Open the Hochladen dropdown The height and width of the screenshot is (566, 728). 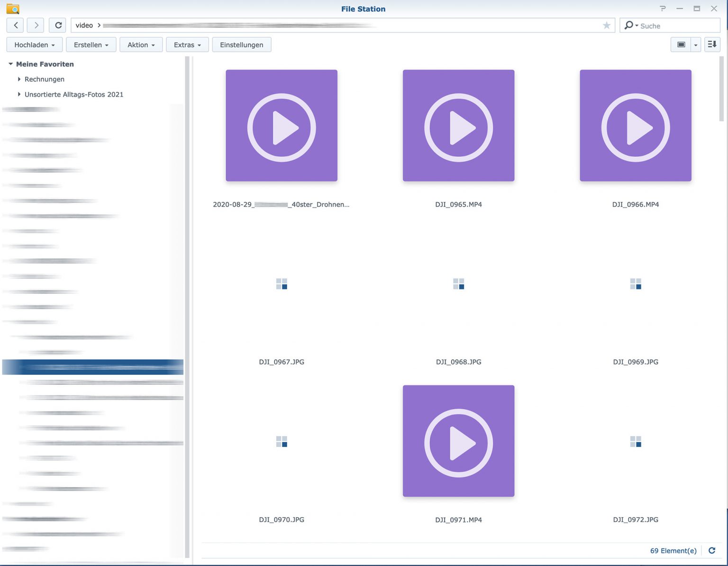34,45
